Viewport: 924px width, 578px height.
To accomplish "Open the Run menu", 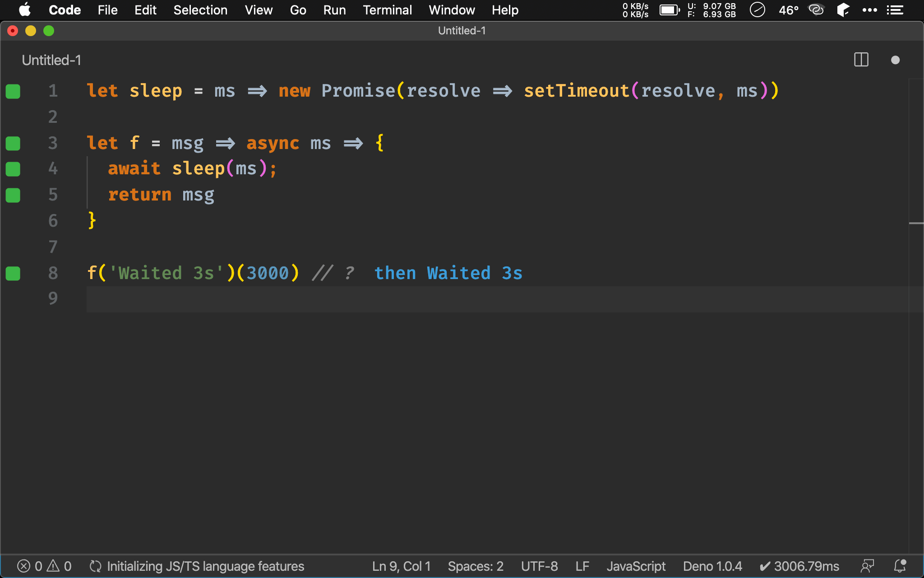I will point(335,10).
